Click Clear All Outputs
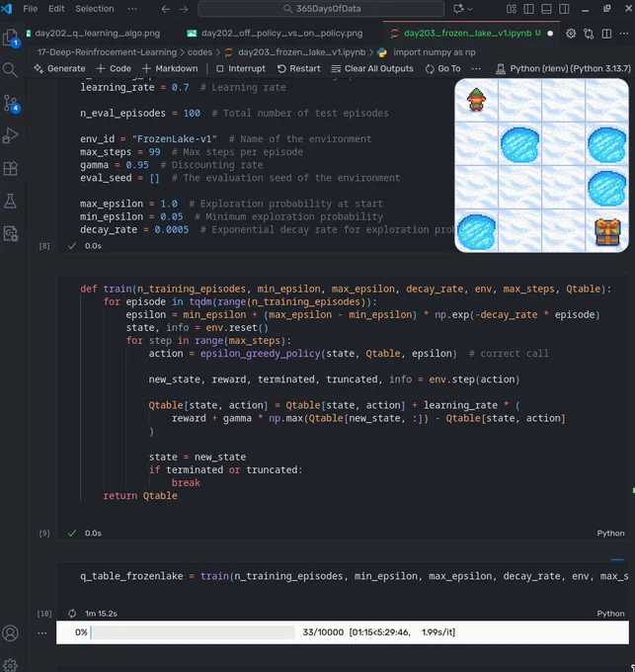The width and height of the screenshot is (635, 672). pyautogui.click(x=372, y=68)
